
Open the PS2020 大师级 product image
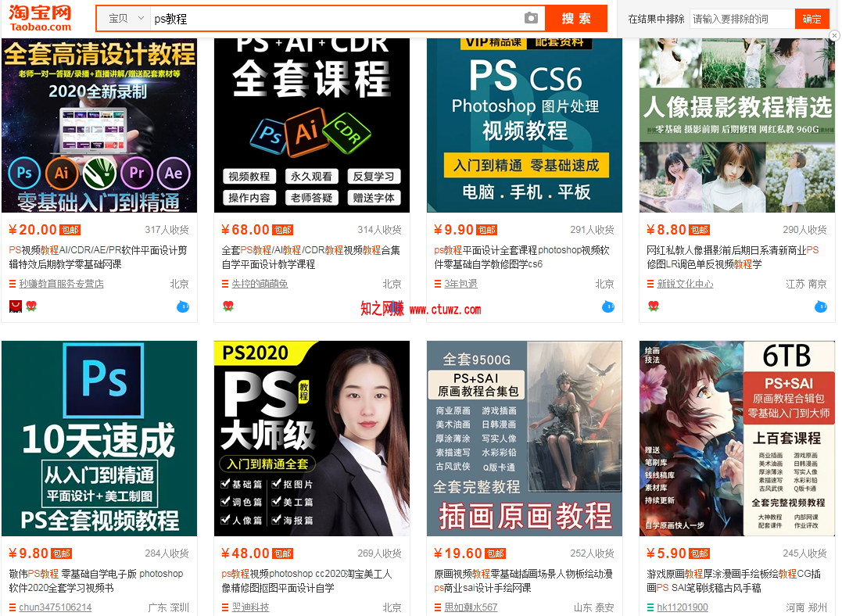tap(312, 439)
